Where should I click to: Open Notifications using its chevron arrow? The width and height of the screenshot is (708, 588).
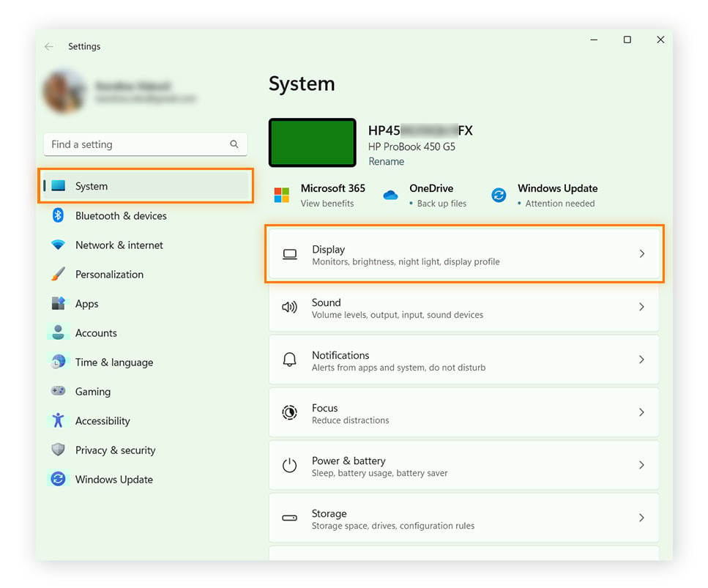pyautogui.click(x=642, y=360)
